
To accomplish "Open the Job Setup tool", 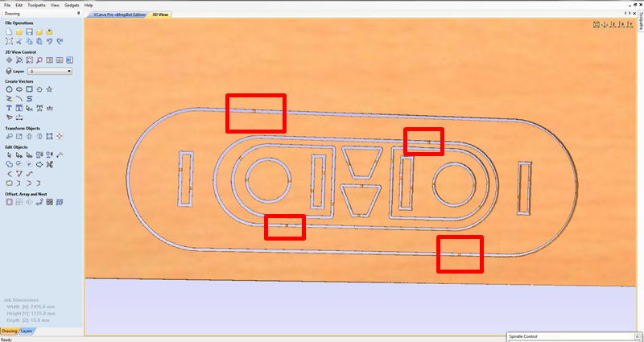I will (x=9, y=41).
